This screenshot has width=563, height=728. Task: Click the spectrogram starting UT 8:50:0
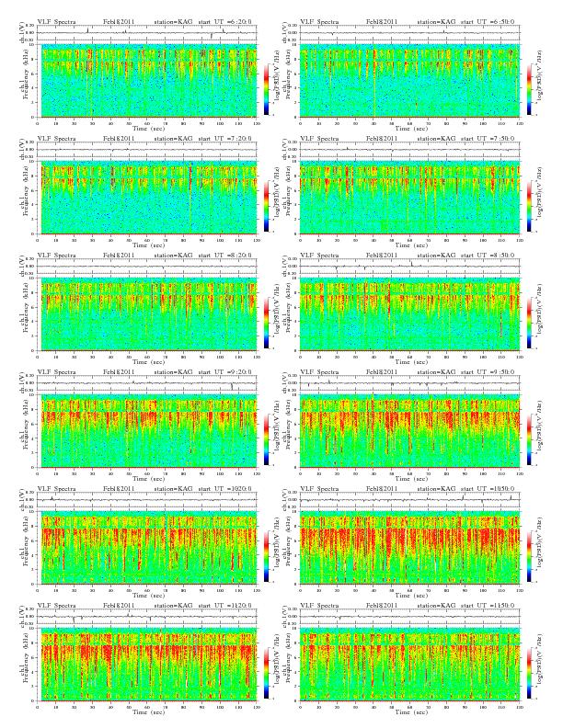(409, 314)
